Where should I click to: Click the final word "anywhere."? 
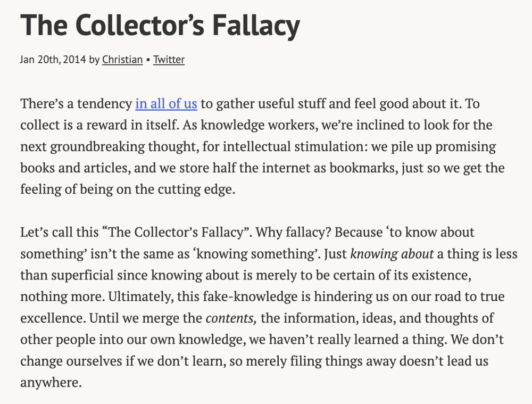[51, 382]
